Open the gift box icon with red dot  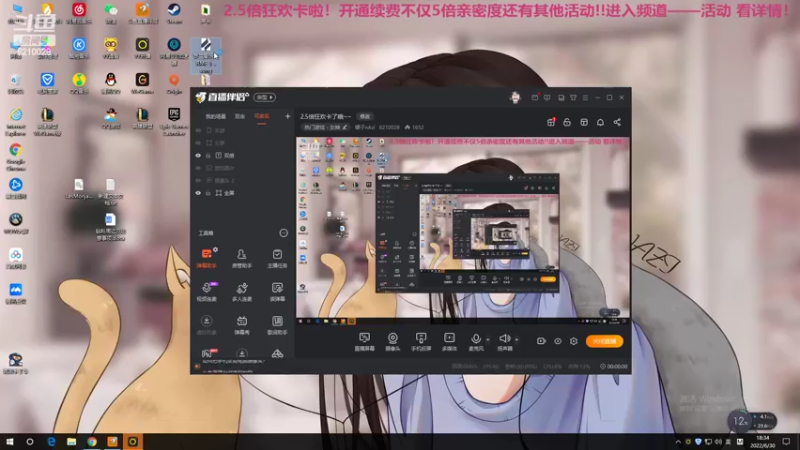(551, 122)
